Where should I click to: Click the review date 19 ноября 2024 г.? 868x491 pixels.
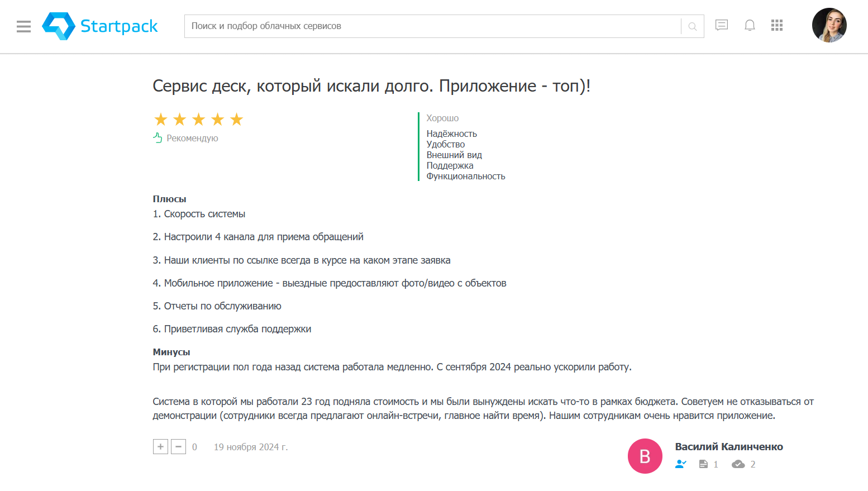(251, 446)
